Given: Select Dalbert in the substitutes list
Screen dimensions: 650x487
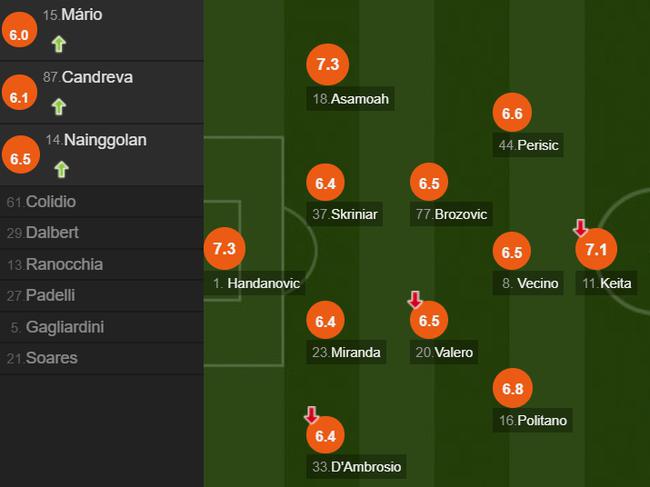Looking at the screenshot, I should [x=102, y=233].
